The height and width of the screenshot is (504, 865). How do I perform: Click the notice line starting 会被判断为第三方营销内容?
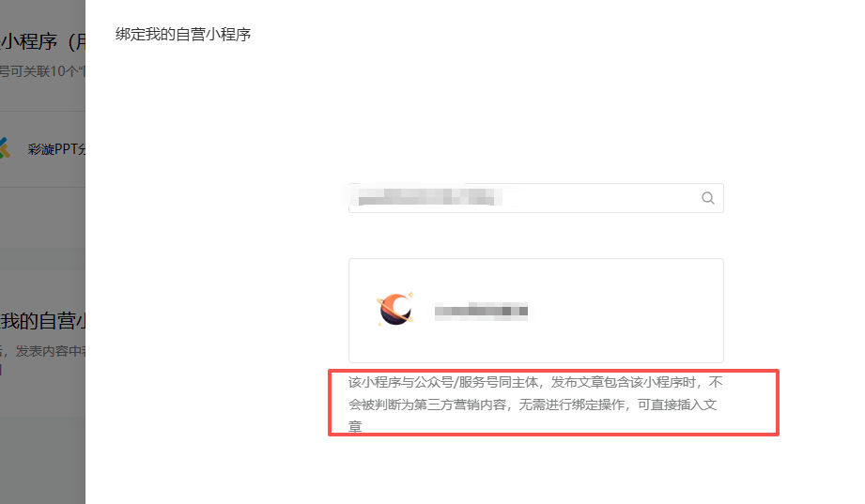tap(533, 405)
